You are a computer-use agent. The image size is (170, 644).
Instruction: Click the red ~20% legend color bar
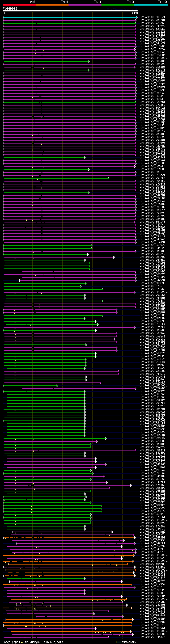(x=19, y=5)
